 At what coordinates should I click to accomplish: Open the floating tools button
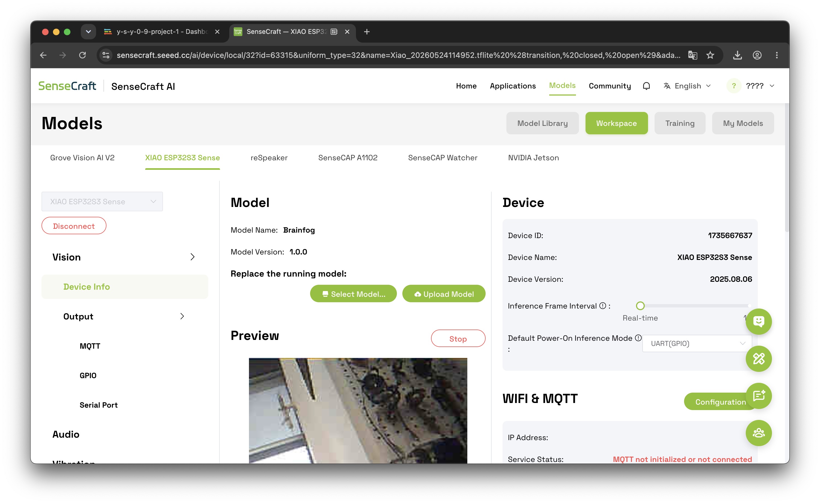pyautogui.click(x=758, y=359)
